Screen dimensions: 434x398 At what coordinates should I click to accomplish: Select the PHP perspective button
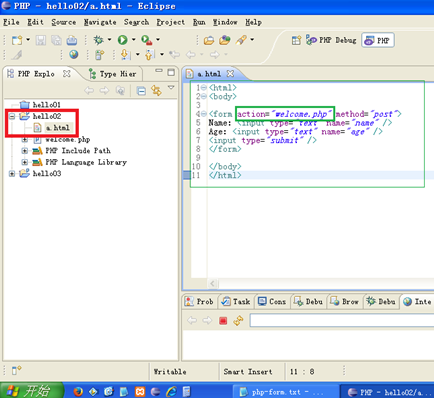(378, 40)
